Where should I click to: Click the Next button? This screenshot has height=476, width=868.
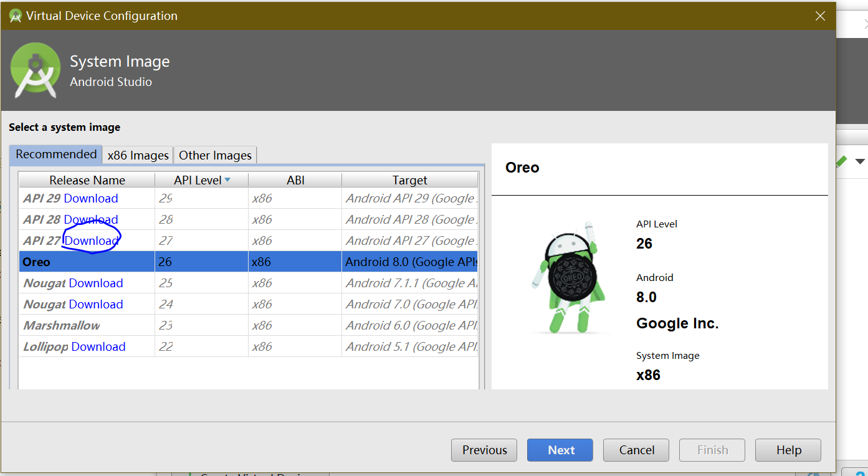(560, 450)
